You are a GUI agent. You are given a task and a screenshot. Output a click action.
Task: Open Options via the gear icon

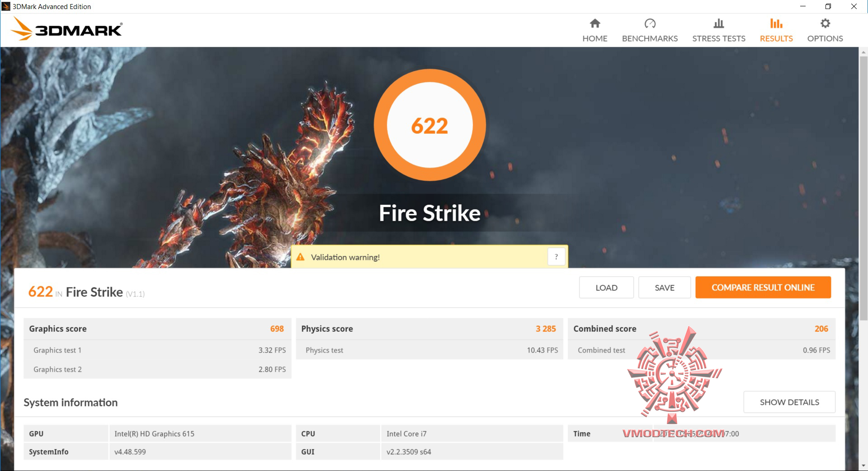click(x=825, y=24)
